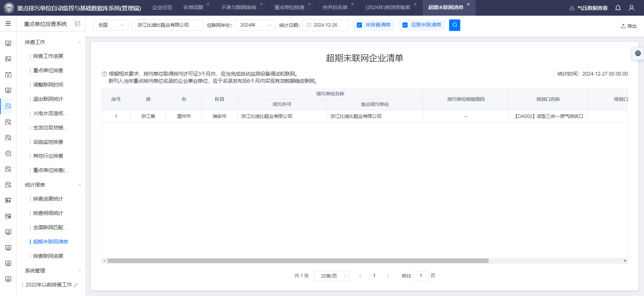Click the 导出 export button

click(x=629, y=26)
